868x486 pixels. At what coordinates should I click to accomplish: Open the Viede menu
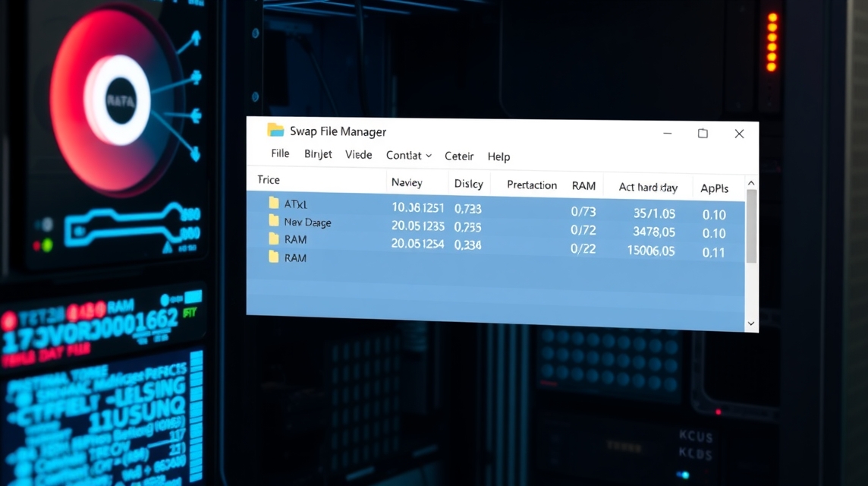click(358, 155)
